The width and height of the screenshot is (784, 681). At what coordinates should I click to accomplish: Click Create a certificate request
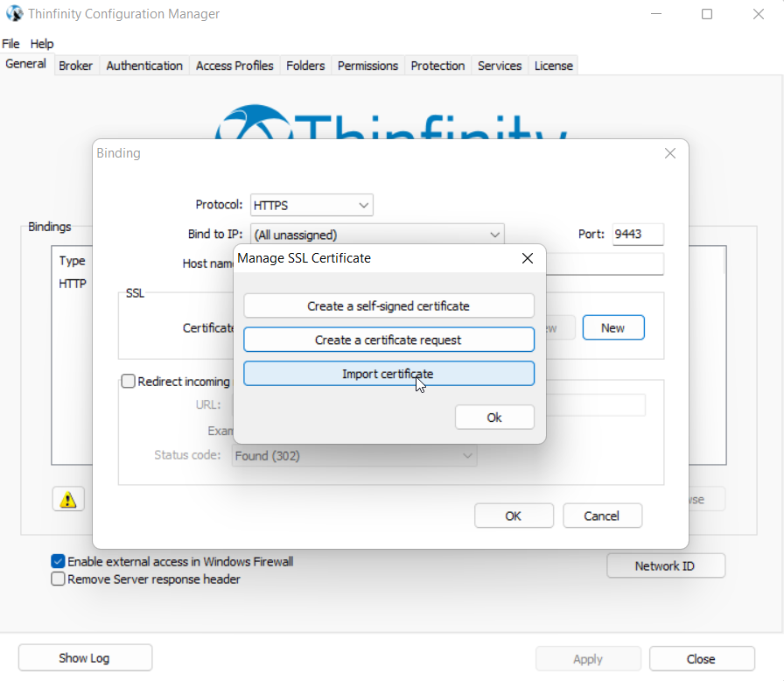388,340
